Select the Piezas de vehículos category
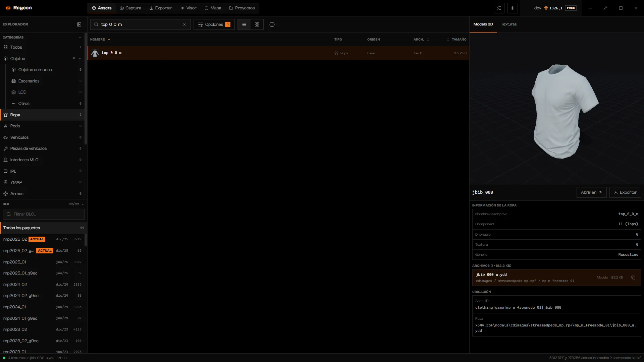Screen dimensions: 644x362 coord(42,148)
